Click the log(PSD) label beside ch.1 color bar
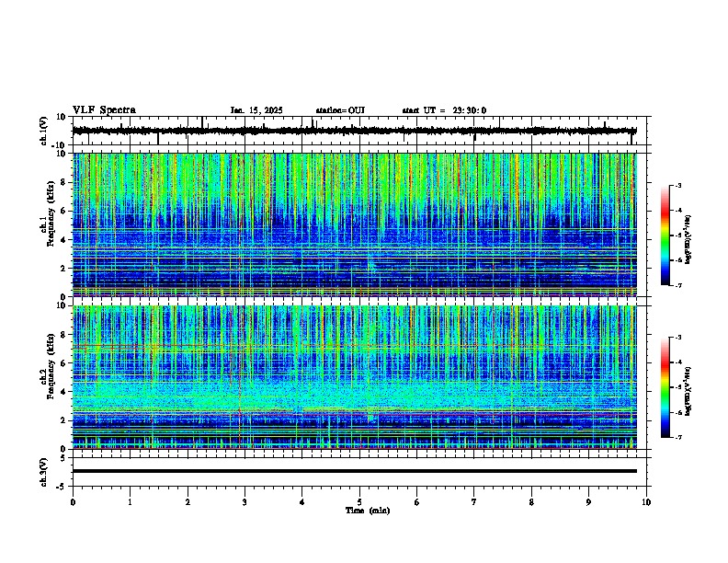The width and height of the screenshot is (728, 563). [688, 240]
